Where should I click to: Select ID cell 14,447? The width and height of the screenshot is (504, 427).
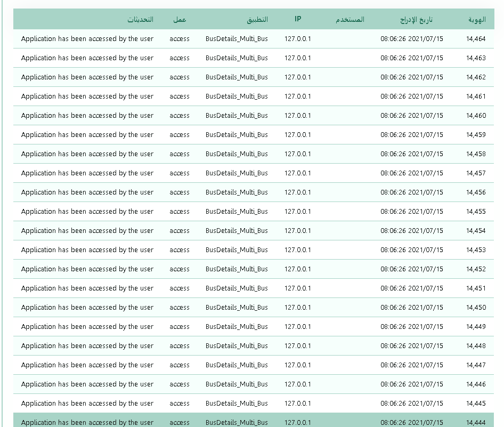(x=476, y=365)
